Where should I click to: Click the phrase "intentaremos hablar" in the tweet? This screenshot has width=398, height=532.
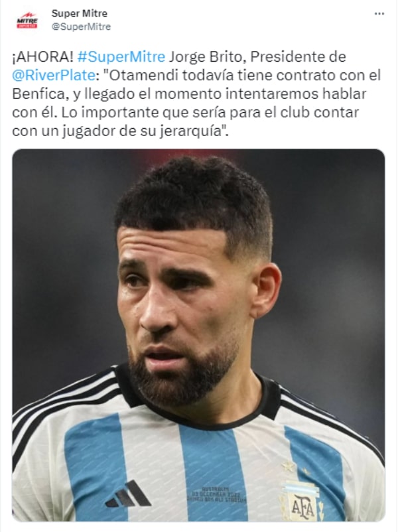point(296,94)
